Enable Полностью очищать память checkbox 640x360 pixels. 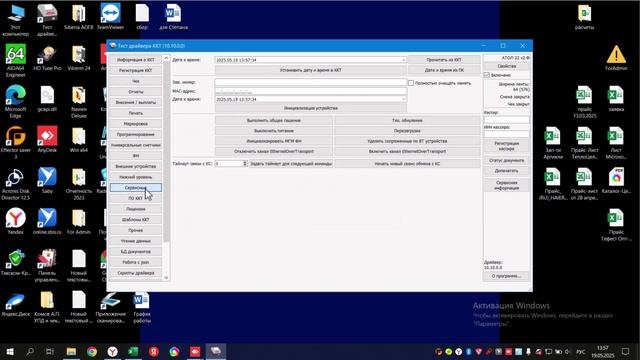411,83
